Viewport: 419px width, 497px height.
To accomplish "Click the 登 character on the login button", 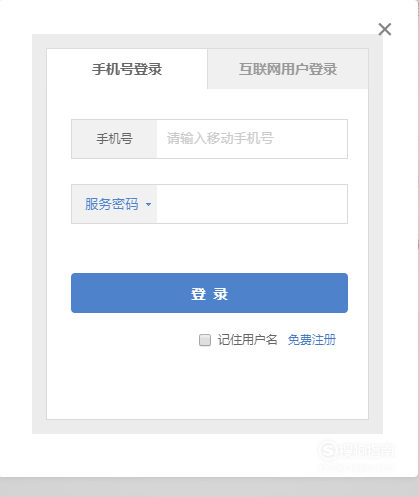I will click(x=198, y=294).
